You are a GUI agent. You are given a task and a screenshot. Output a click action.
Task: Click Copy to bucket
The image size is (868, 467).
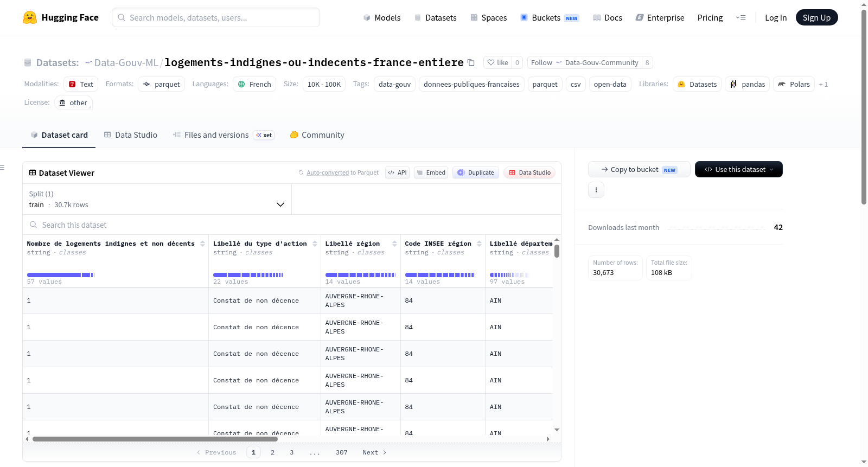[639, 169]
